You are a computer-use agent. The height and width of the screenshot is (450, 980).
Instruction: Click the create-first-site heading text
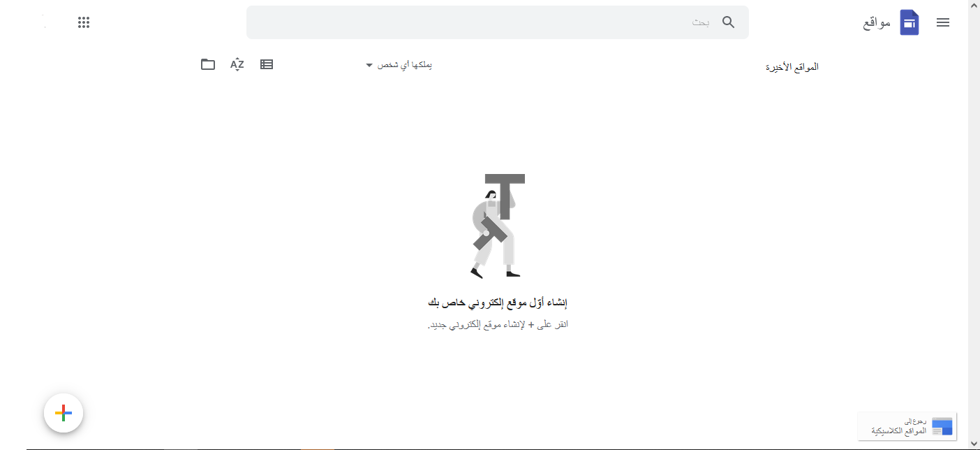pyautogui.click(x=498, y=303)
